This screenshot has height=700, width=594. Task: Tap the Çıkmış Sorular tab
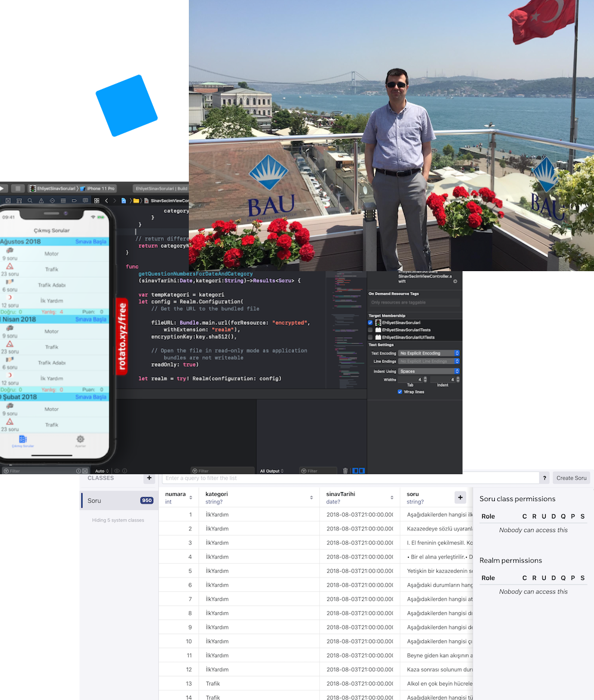(x=23, y=441)
